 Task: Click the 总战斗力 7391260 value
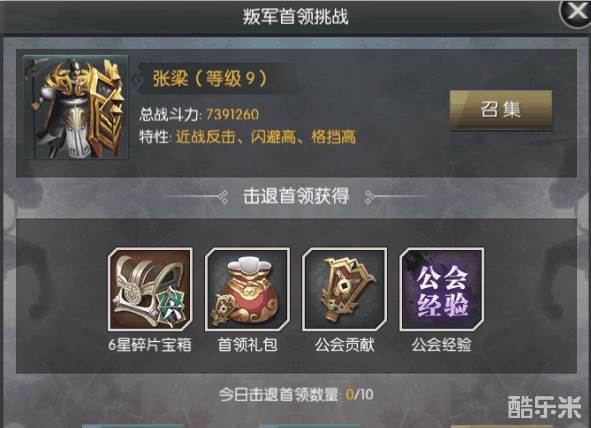click(233, 114)
